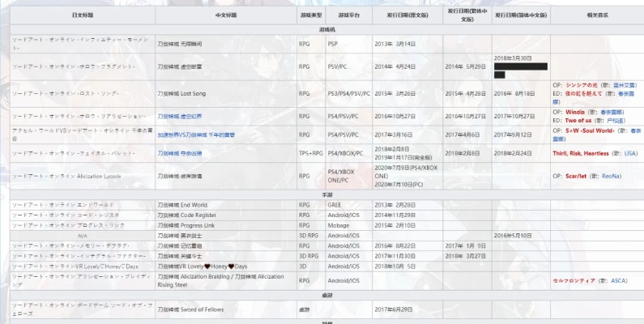Image resolution: width=644 pixels, height=324 pixels.
Task: Select the 手游 section heading row
Action: pos(327,194)
